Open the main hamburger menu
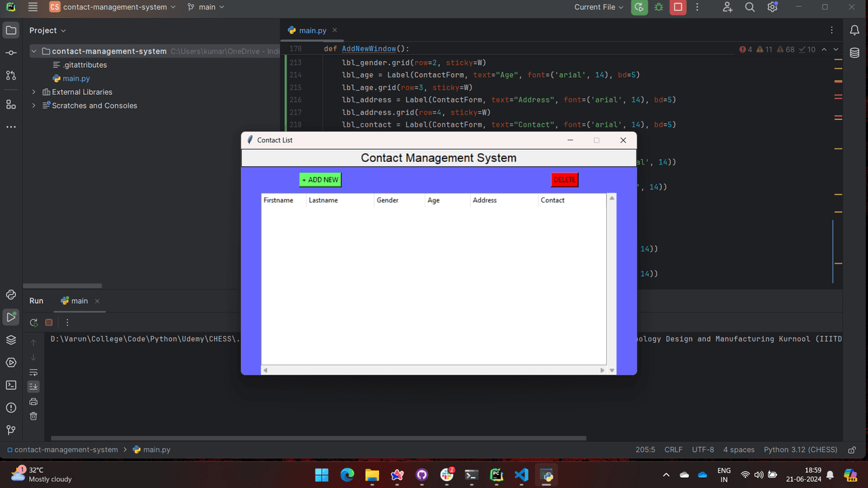Viewport: 868px width, 488px height. [x=33, y=7]
